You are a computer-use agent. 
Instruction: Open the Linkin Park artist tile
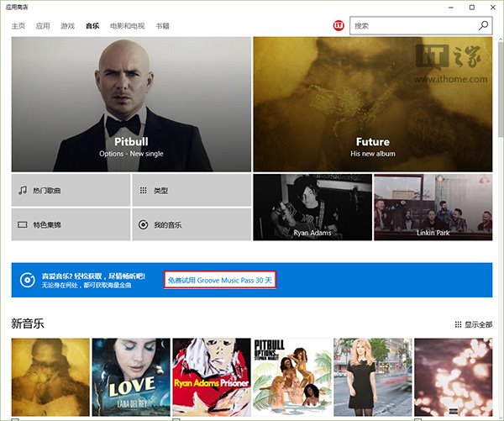pyautogui.click(x=433, y=207)
